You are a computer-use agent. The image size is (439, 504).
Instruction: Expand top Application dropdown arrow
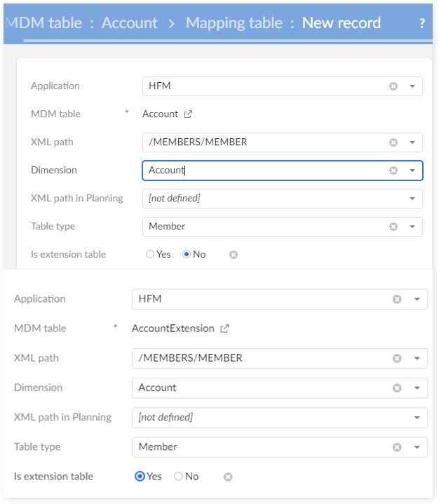tap(412, 86)
